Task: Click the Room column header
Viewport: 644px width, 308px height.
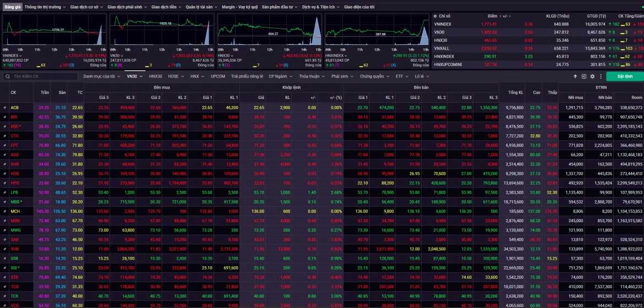Action: [x=637, y=97]
